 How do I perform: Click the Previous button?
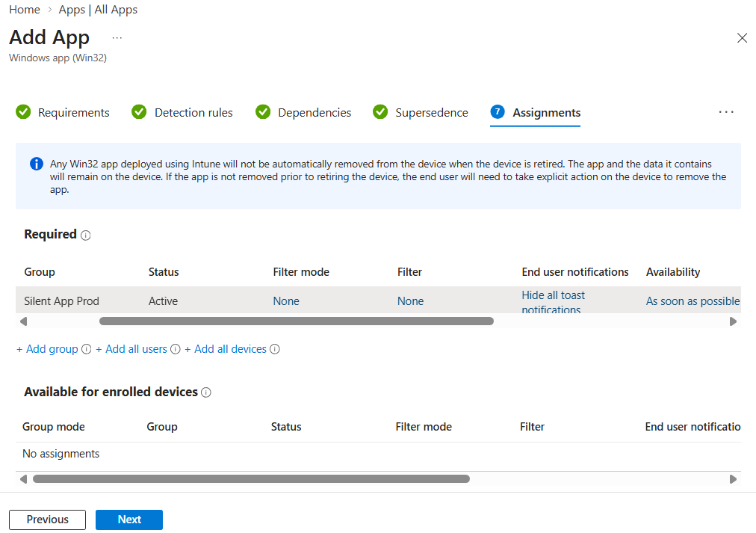point(47,520)
